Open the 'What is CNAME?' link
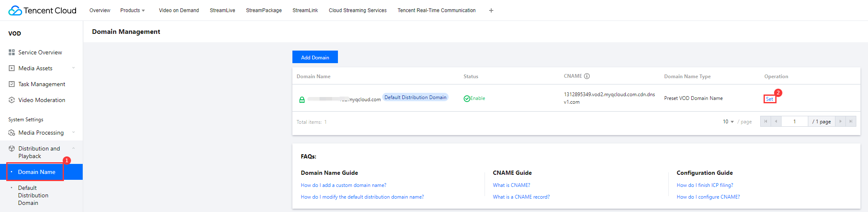The height and width of the screenshot is (212, 868). (511, 185)
